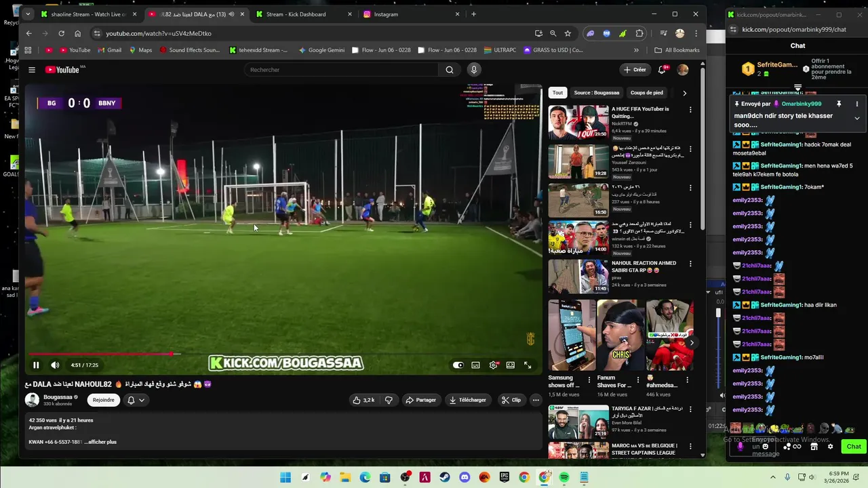The height and width of the screenshot is (488, 868).
Task: Open the Sound Effects bookmark
Action: coord(190,50)
